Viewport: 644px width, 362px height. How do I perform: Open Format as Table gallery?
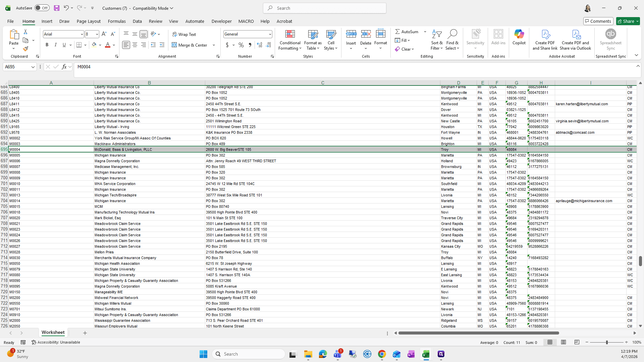coord(313,40)
